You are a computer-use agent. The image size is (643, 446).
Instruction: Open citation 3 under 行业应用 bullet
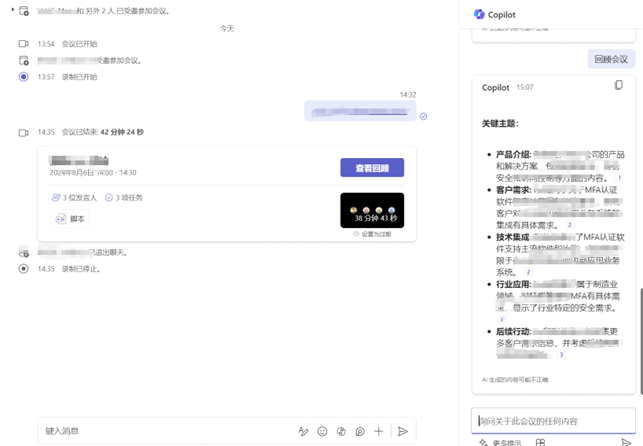[502, 319]
